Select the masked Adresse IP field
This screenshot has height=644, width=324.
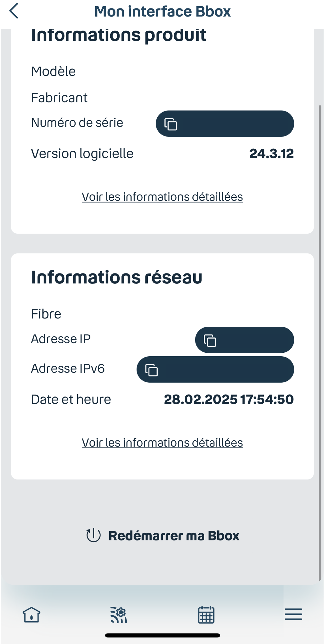[x=244, y=340]
